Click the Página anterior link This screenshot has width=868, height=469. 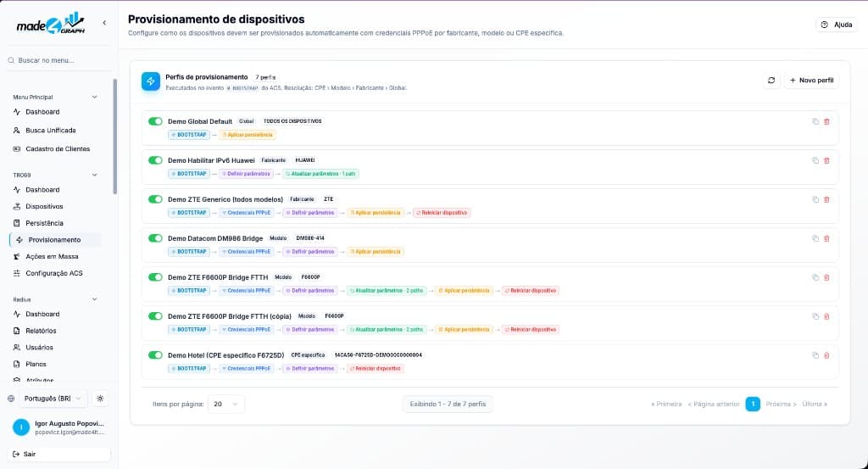714,405
